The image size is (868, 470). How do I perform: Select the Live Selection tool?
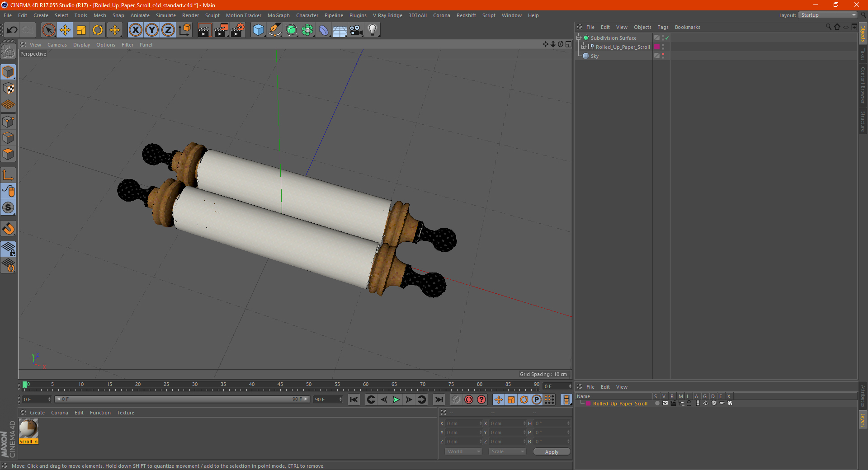pyautogui.click(x=48, y=30)
